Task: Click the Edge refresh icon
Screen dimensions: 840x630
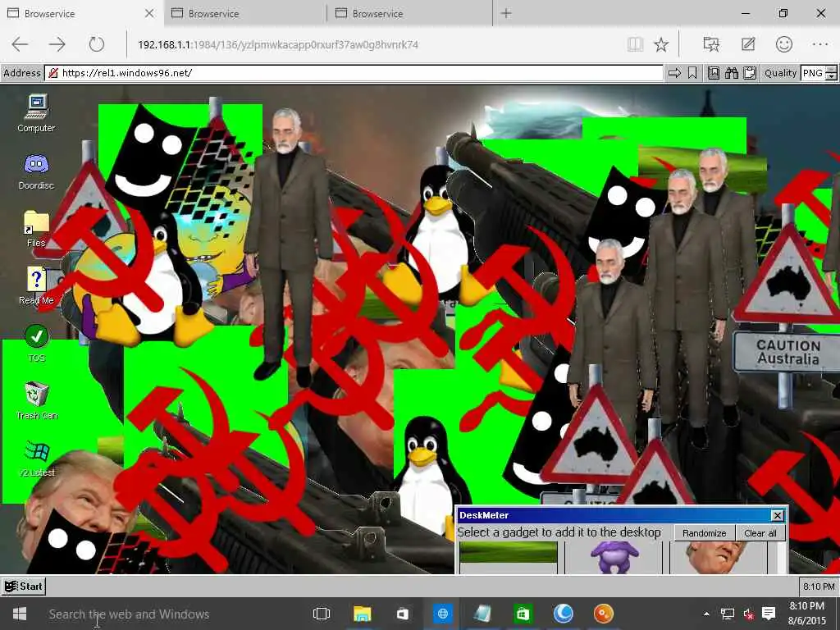Action: click(x=97, y=44)
